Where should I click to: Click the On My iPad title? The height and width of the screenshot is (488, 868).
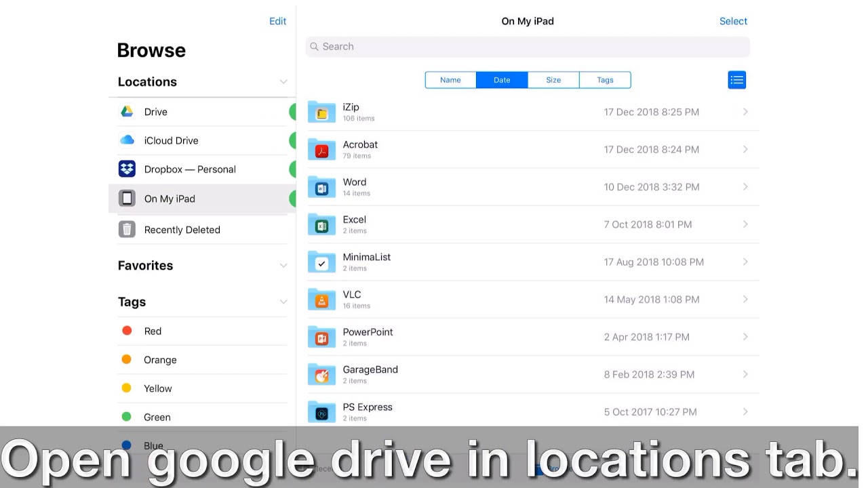tap(528, 21)
